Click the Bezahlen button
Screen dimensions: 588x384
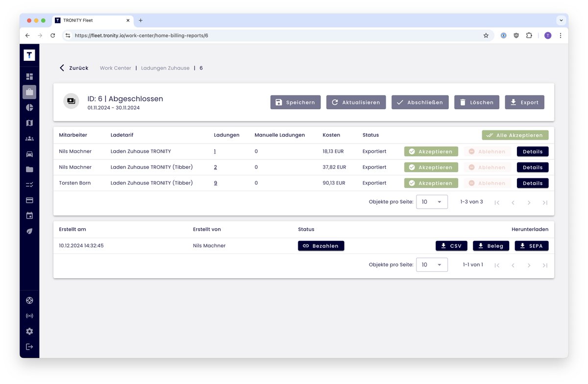(321, 246)
